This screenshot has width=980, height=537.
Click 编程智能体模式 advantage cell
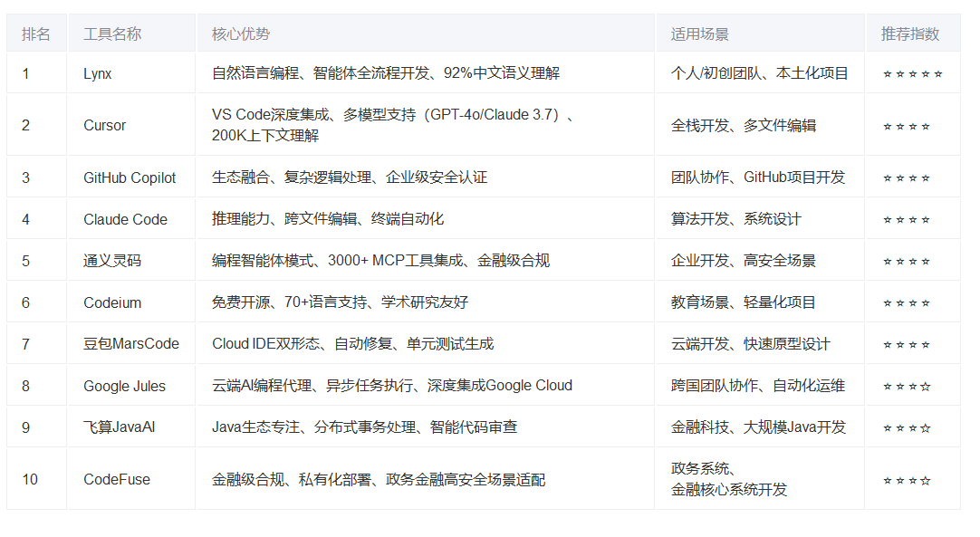425,261
